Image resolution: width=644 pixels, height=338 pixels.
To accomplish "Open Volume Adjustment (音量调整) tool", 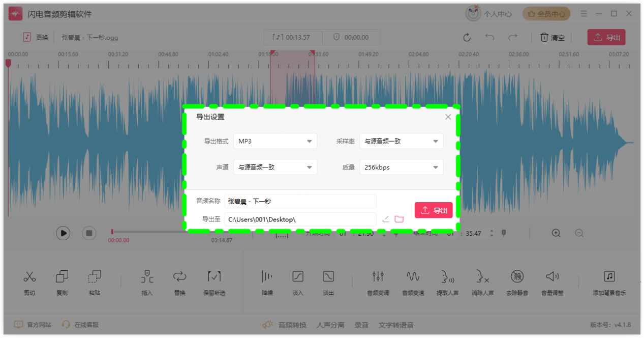I will click(x=552, y=283).
